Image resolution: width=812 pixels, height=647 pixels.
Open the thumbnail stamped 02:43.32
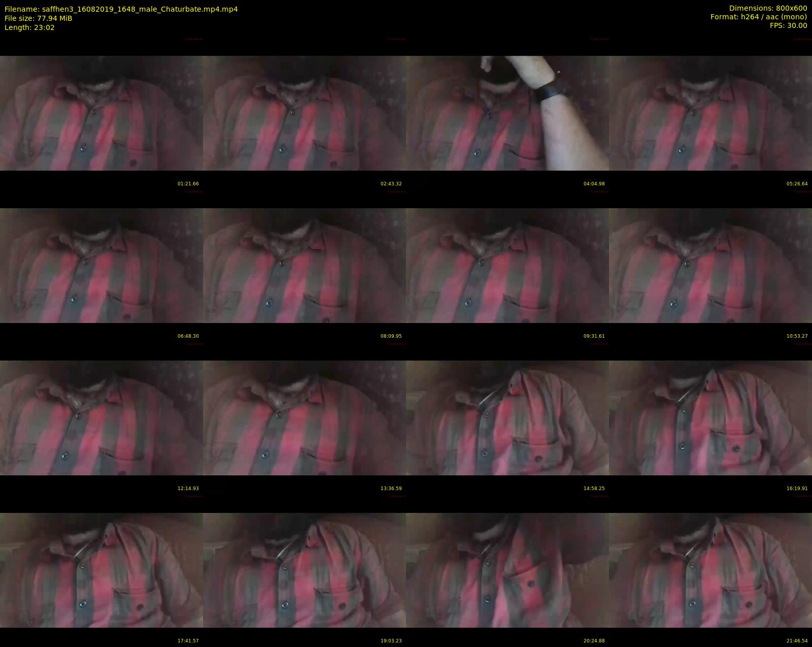pyautogui.click(x=304, y=113)
